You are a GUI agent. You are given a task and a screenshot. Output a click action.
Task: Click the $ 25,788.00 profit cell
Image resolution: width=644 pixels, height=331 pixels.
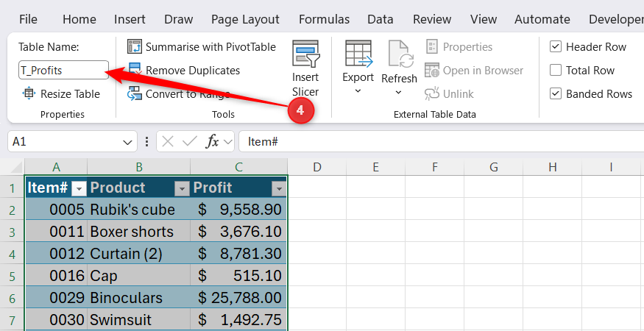pos(238,298)
